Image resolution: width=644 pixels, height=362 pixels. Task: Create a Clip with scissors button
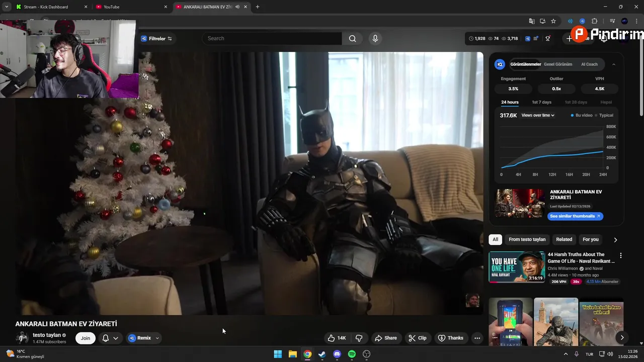[x=418, y=338]
